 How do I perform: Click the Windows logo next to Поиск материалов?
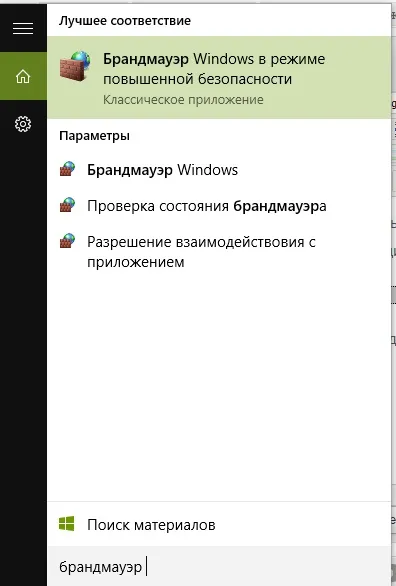click(66, 524)
